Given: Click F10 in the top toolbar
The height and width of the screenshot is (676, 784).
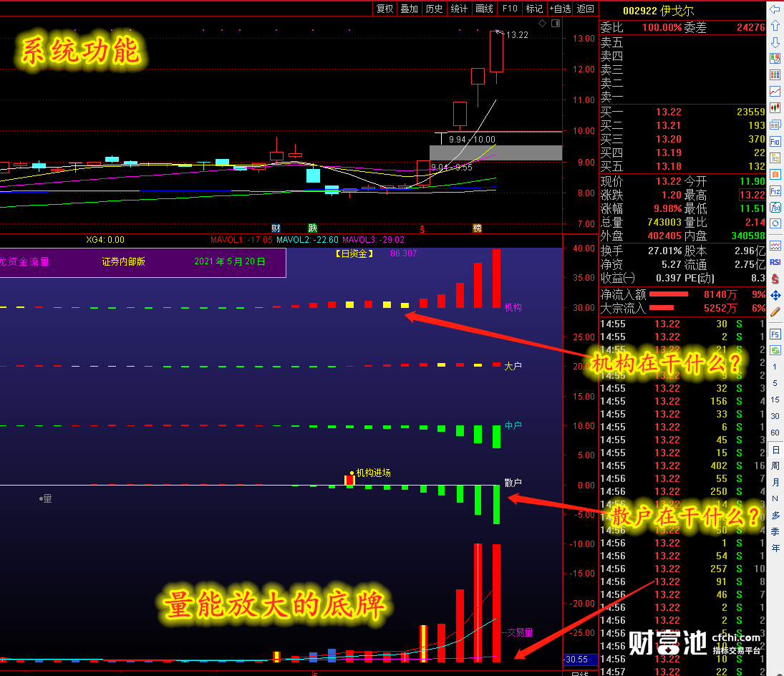Looking at the screenshot, I should [x=510, y=9].
